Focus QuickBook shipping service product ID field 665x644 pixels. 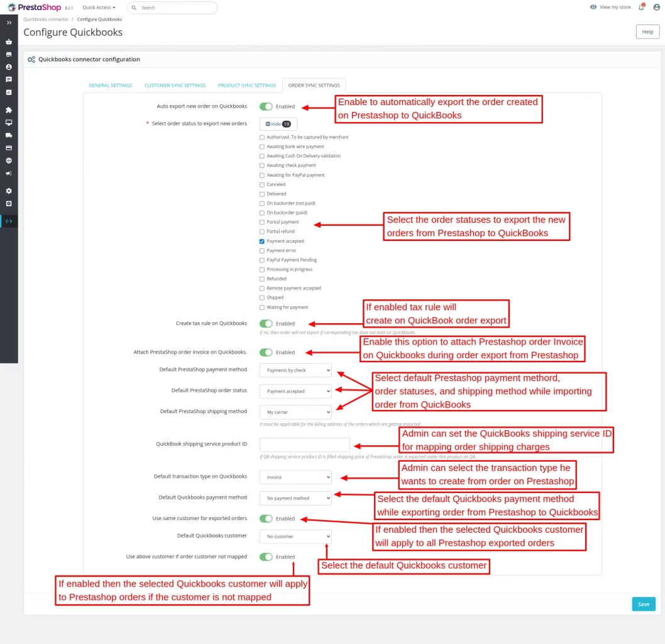[304, 445]
